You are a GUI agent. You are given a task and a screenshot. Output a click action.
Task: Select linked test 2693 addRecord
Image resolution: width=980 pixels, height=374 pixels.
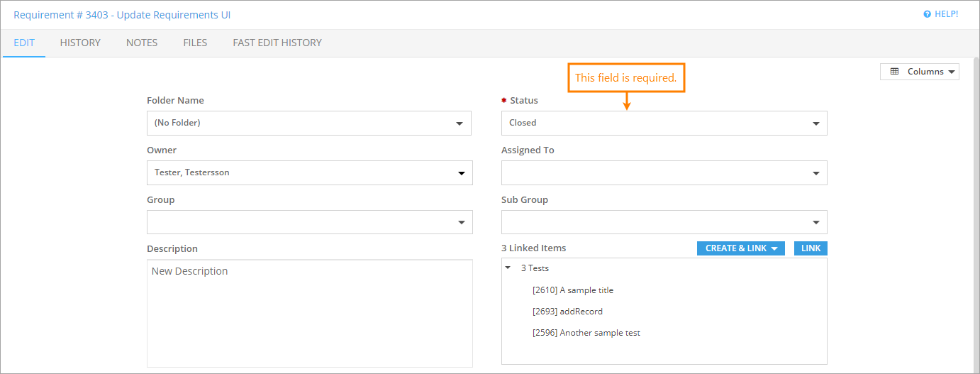tap(567, 312)
